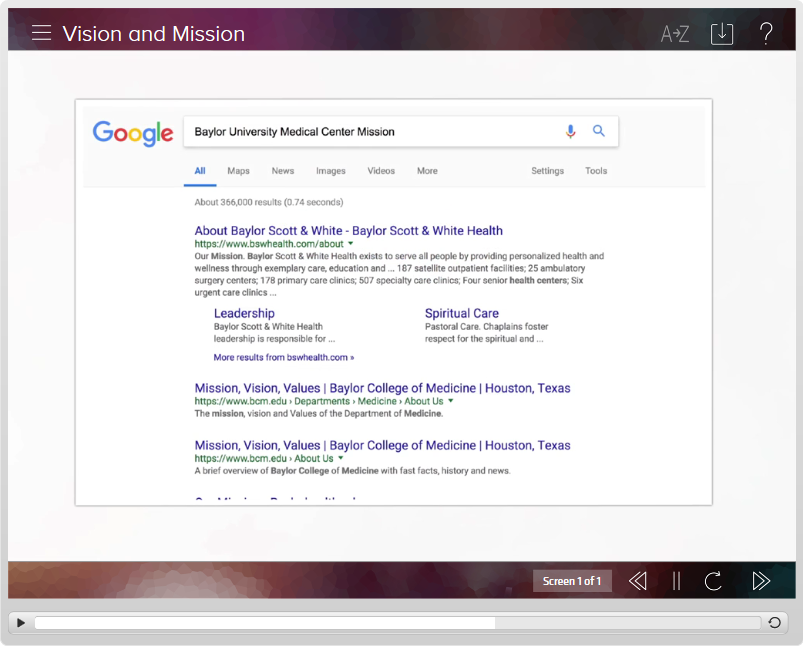This screenshot has width=803, height=646.
Task: Click the 'About 366,000 results' count text
Action: point(269,202)
